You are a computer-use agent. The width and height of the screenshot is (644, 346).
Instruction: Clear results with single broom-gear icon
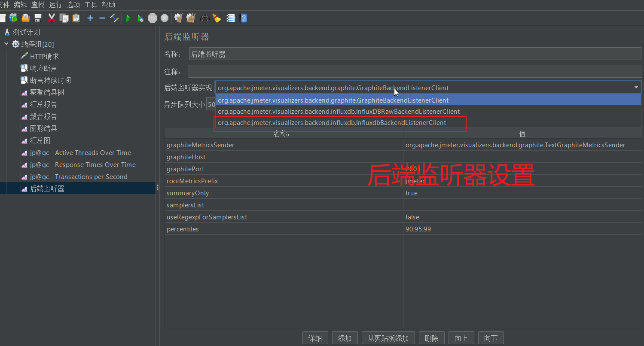coord(178,18)
